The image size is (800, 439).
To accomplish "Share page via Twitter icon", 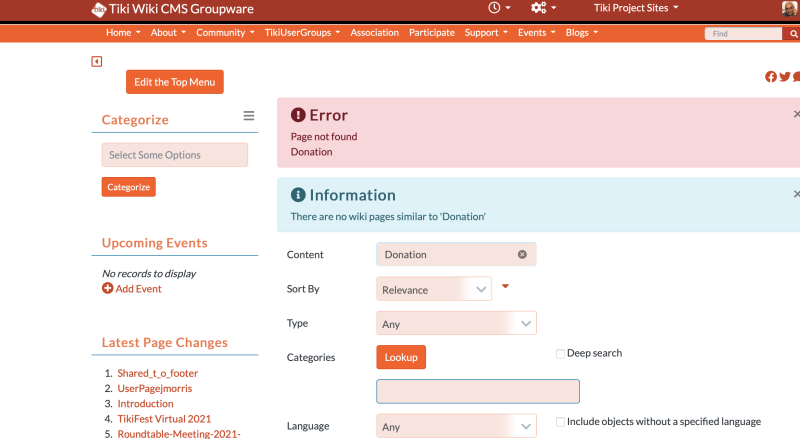I will click(x=785, y=77).
